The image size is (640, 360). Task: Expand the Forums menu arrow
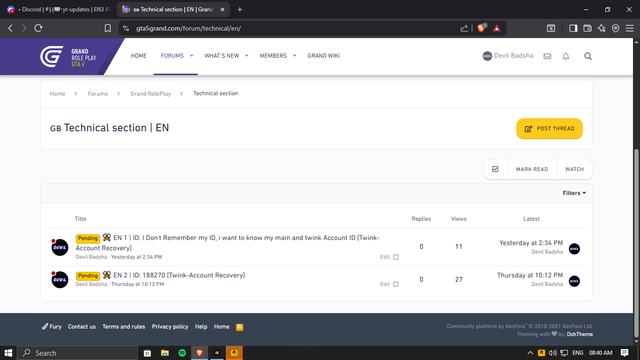(x=191, y=56)
